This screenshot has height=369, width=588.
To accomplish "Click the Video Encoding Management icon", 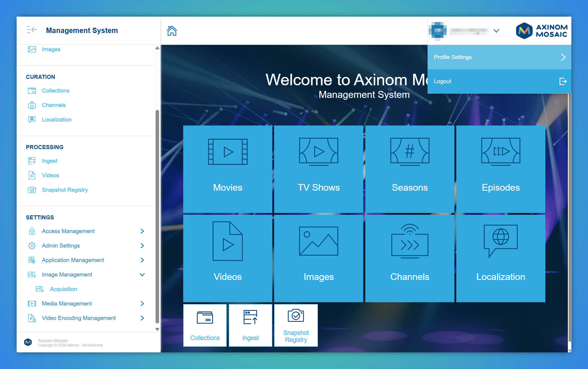I will click(x=32, y=318).
